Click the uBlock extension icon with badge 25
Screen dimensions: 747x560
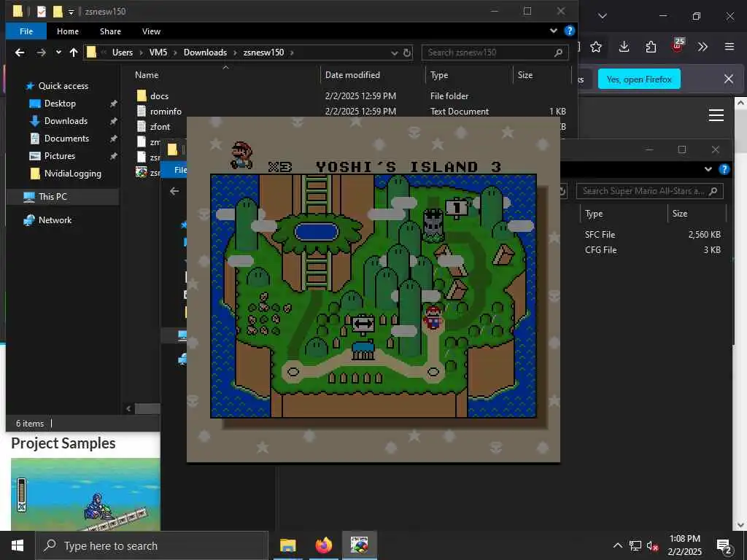click(x=678, y=46)
